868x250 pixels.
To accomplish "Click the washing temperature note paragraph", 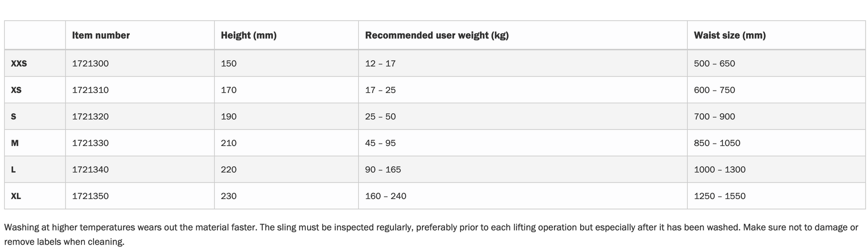I will (x=431, y=235).
